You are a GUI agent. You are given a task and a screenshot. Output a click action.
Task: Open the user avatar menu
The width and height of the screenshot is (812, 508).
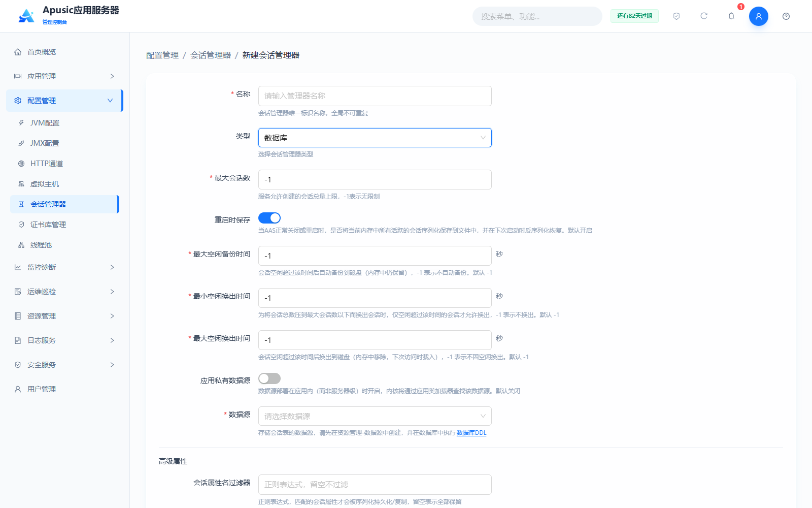tap(759, 16)
